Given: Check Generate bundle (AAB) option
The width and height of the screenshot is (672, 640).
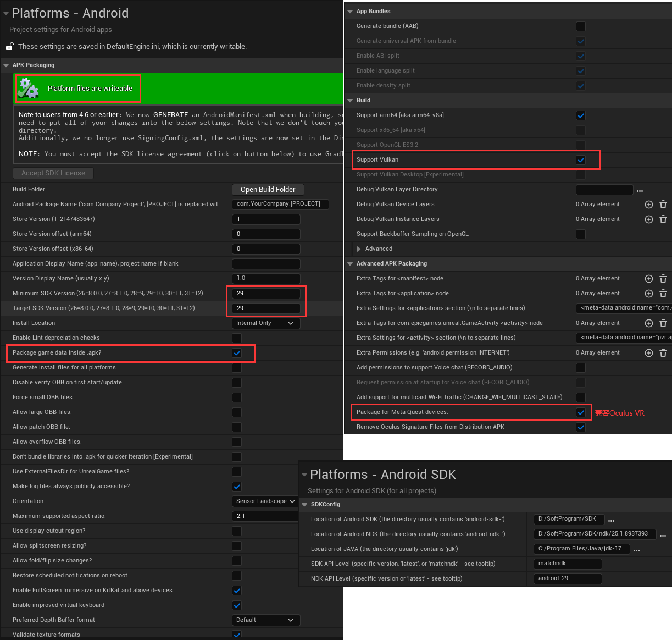Looking at the screenshot, I should (581, 26).
